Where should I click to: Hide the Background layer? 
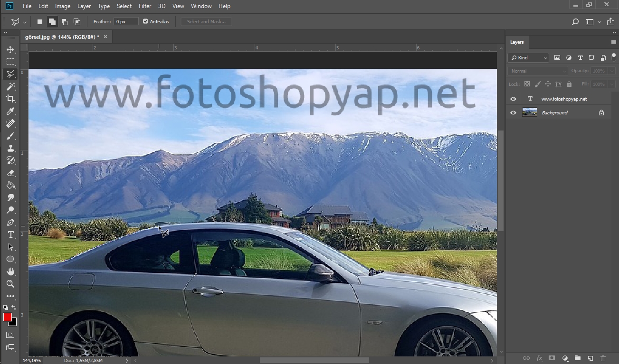tap(513, 112)
